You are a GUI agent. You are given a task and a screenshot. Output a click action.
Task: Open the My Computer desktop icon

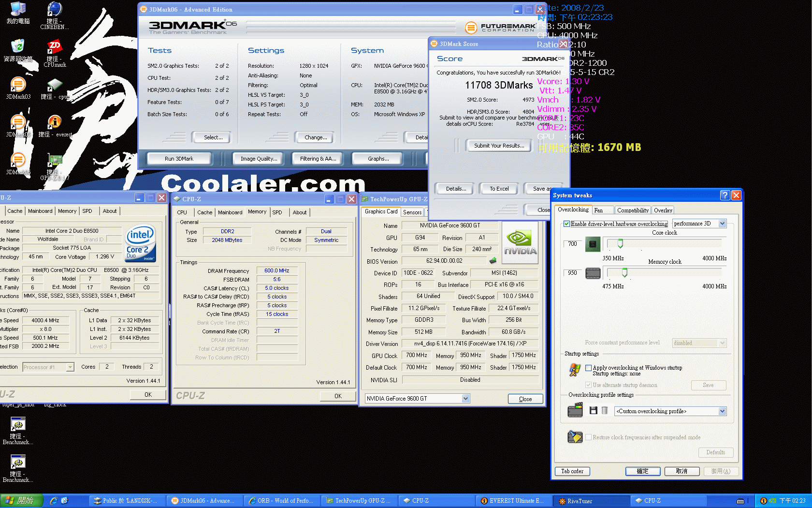18,12
